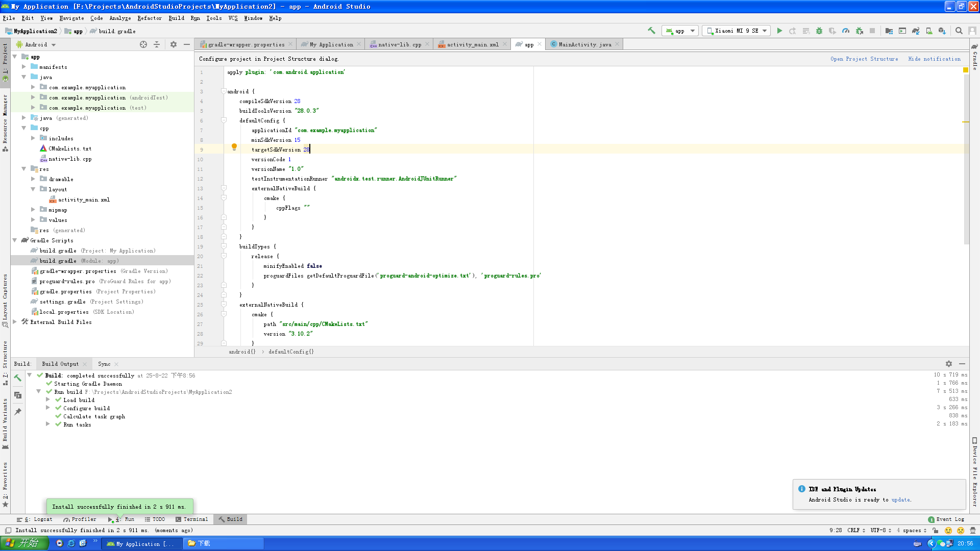Click Hide notification link

(x=934, y=59)
